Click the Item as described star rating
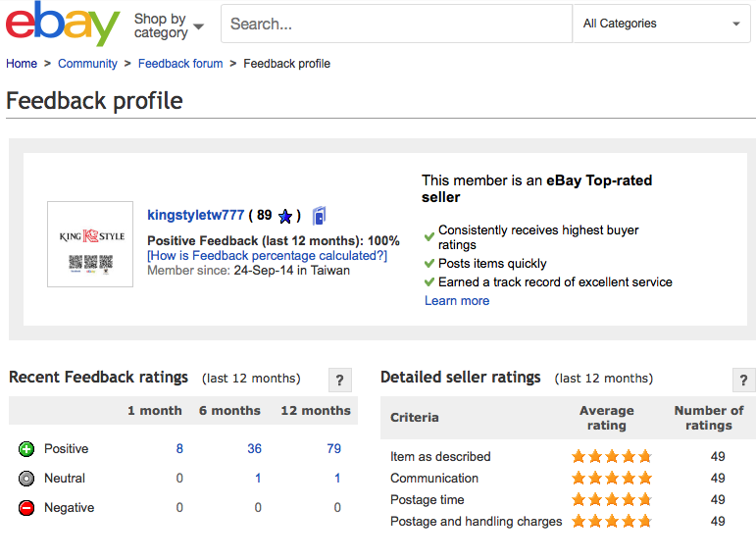 pyautogui.click(x=611, y=456)
